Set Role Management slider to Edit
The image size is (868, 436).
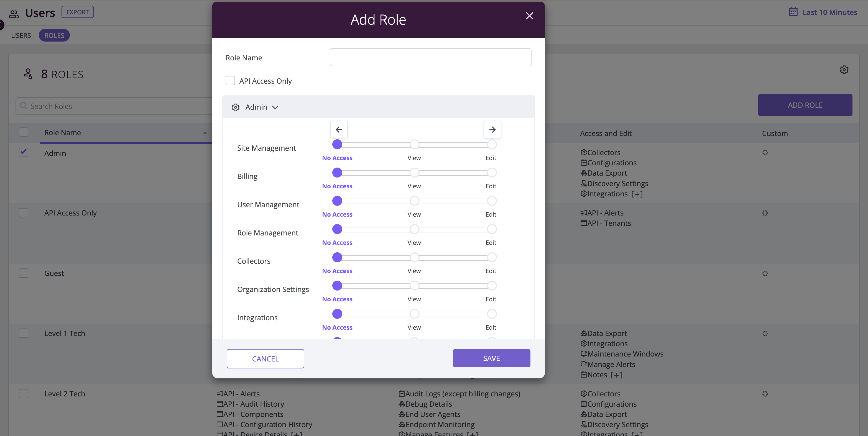[x=492, y=229]
